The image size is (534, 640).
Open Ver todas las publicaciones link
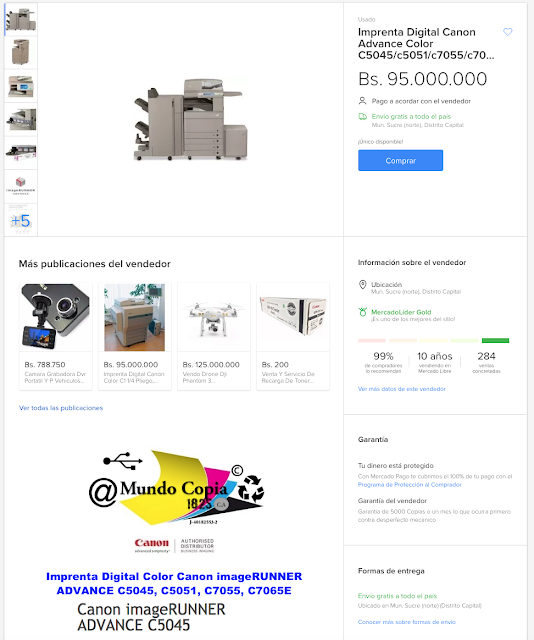[x=61, y=408]
